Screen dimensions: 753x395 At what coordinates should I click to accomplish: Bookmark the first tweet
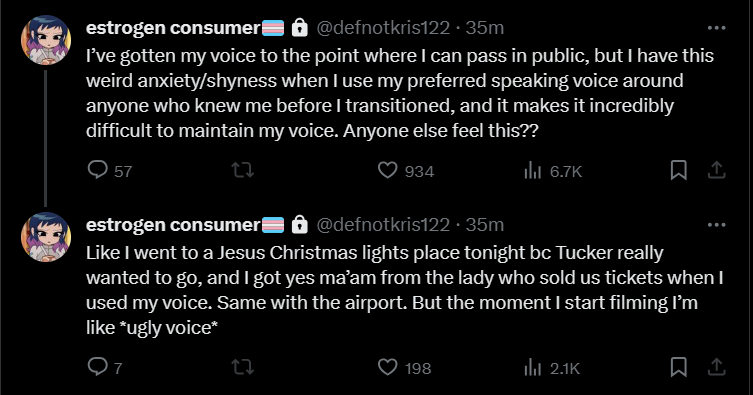679,170
